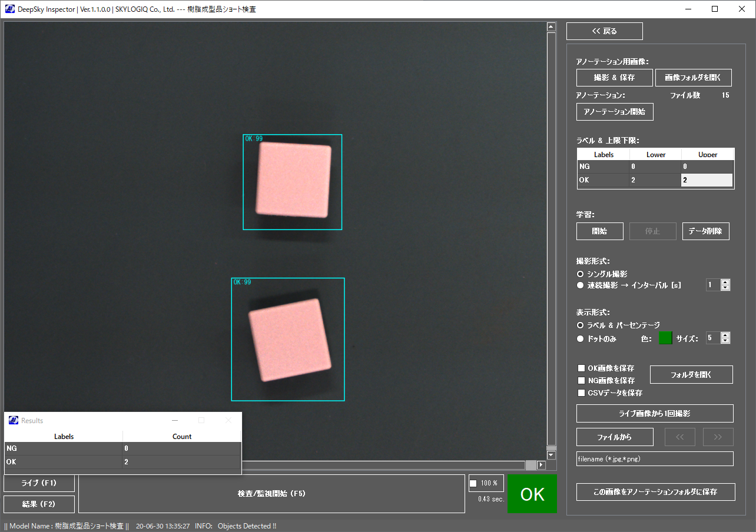This screenshot has height=532, width=756.
Task: Decrease the dot サイズ stepper
Action: [725, 341]
